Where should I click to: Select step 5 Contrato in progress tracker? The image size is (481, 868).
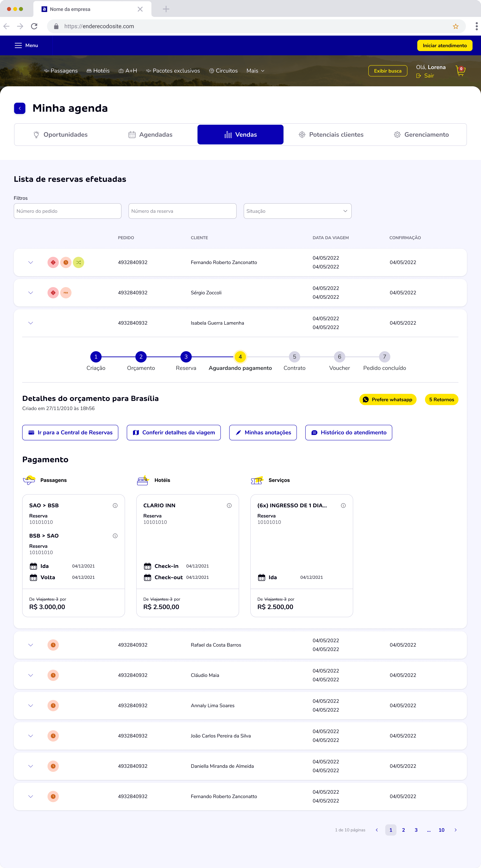[294, 357]
